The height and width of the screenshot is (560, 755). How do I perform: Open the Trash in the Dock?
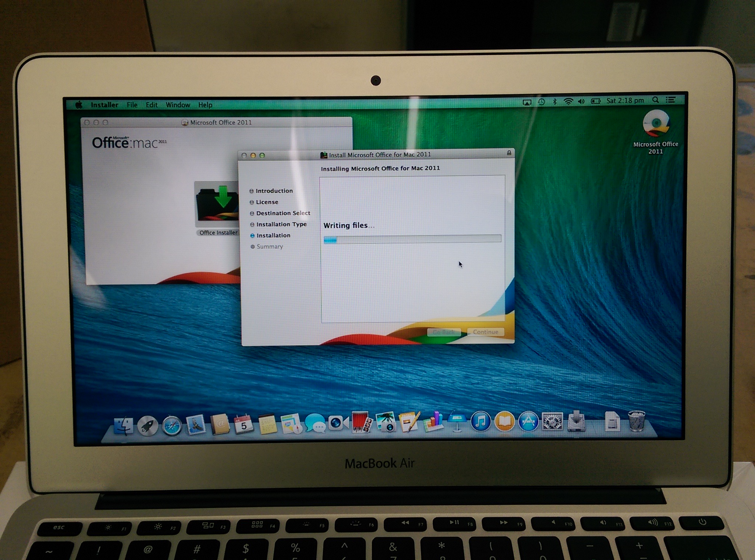point(637,421)
